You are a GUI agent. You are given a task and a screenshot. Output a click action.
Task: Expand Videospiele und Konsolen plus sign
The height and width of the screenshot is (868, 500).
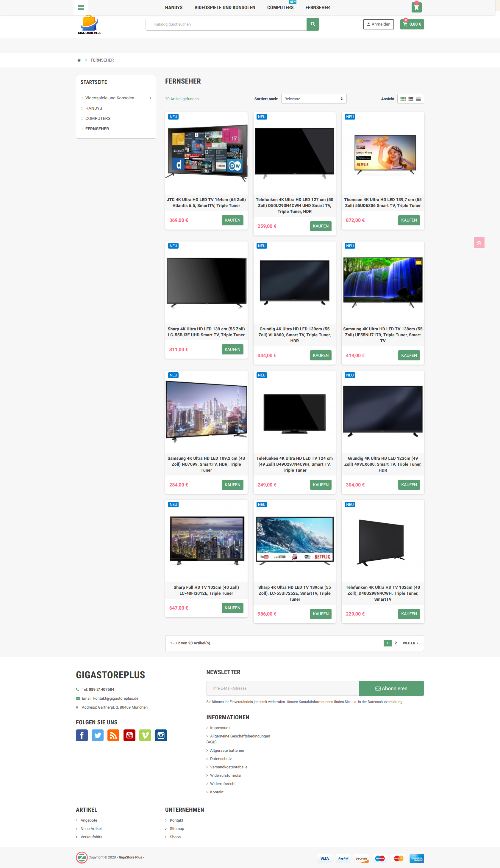point(150,98)
